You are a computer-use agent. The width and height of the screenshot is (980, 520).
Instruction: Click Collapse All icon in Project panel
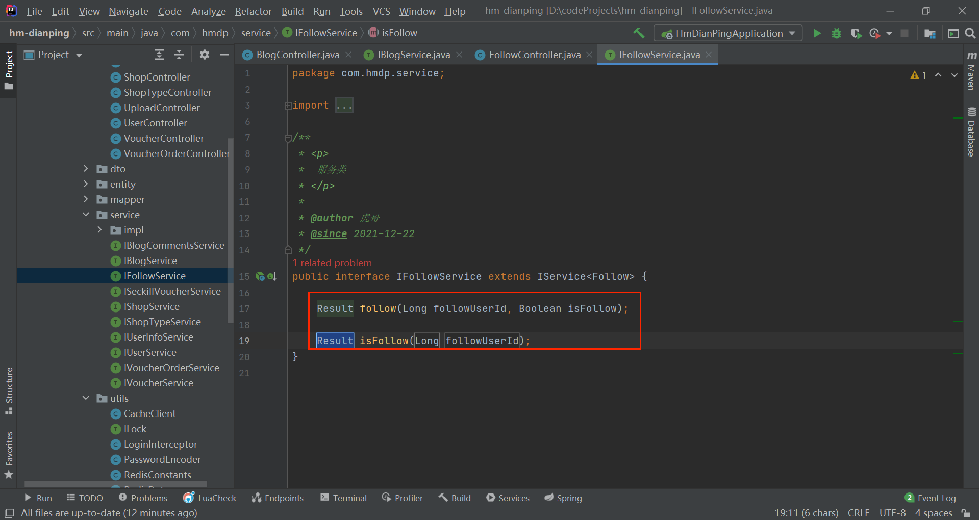point(179,55)
